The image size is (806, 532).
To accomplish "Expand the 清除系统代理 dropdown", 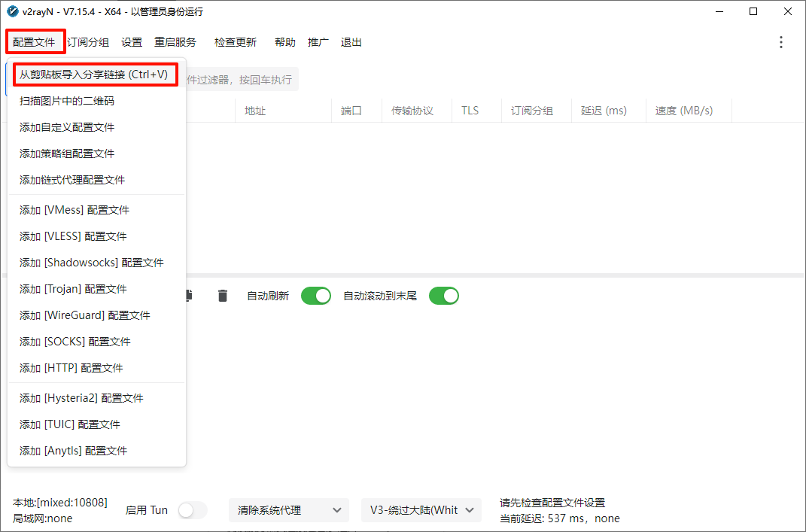I will [289, 510].
